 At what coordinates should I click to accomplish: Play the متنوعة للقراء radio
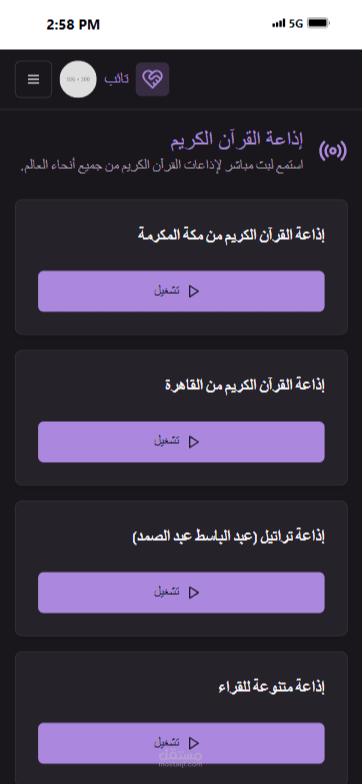[181, 743]
